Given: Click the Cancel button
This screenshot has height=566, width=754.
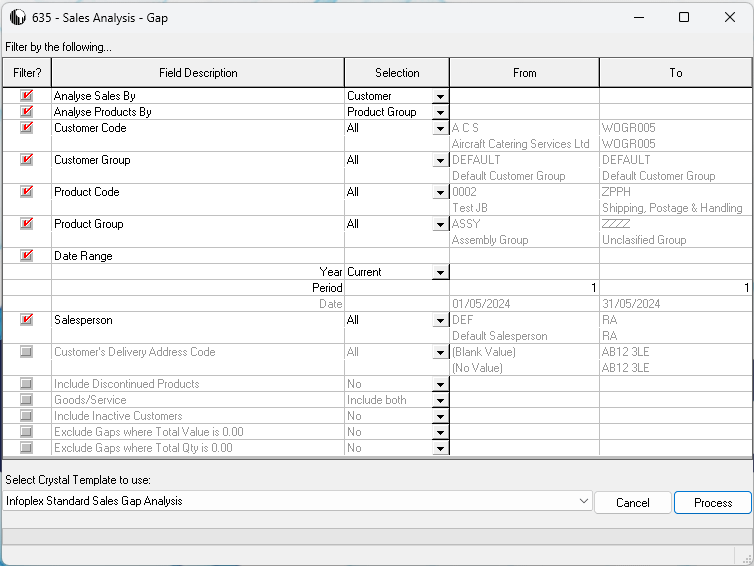Looking at the screenshot, I should pyautogui.click(x=632, y=503).
